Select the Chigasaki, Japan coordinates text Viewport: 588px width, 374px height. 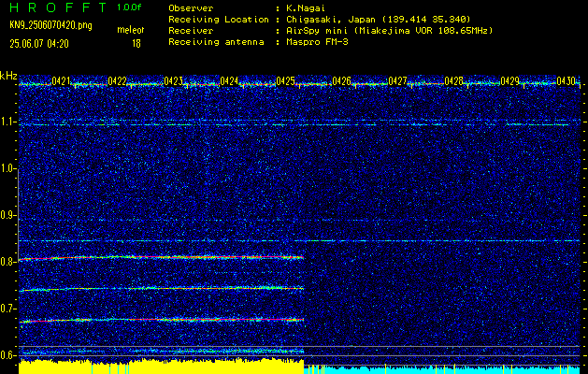[378, 19]
